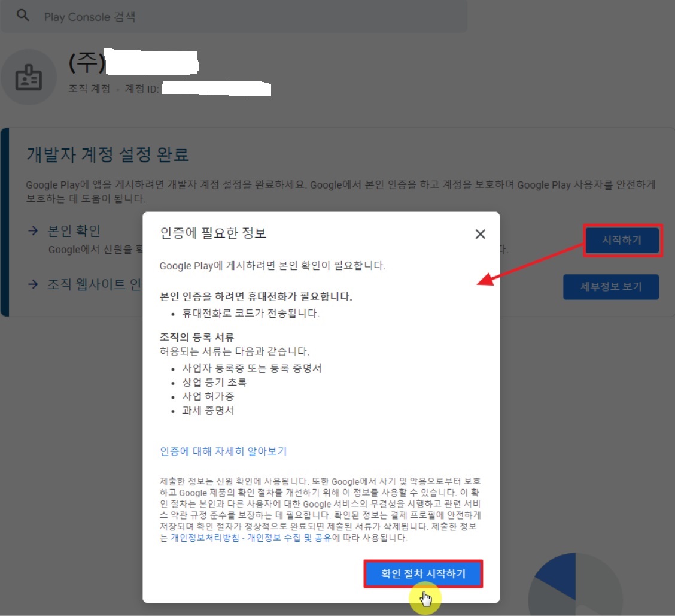
Task: Click the 조직의 등록 서류 subheading
Action: [197, 337]
